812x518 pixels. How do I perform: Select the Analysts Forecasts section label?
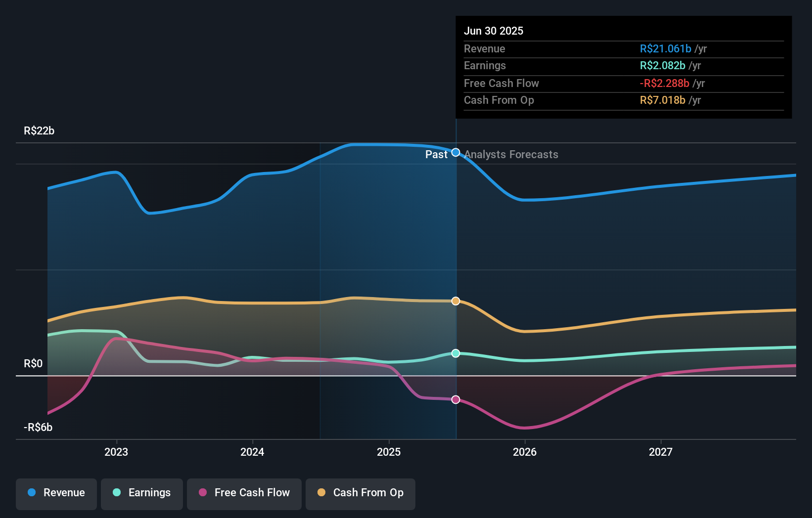511,155
